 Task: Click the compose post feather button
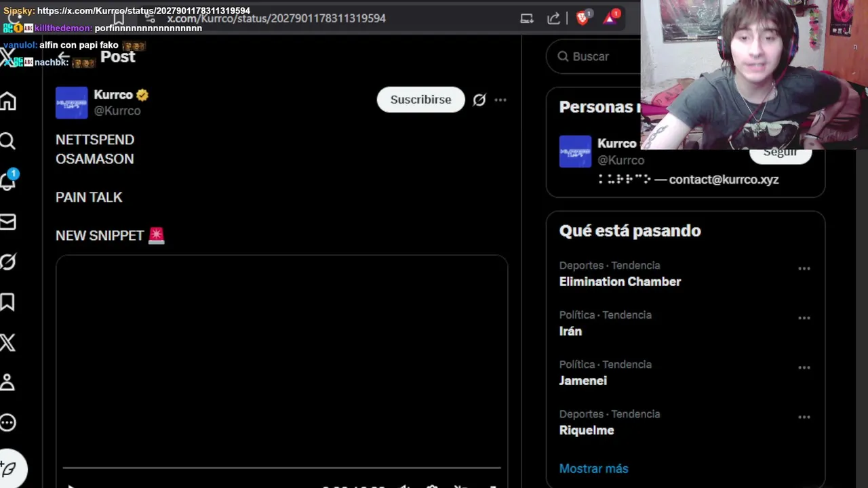coord(9,468)
